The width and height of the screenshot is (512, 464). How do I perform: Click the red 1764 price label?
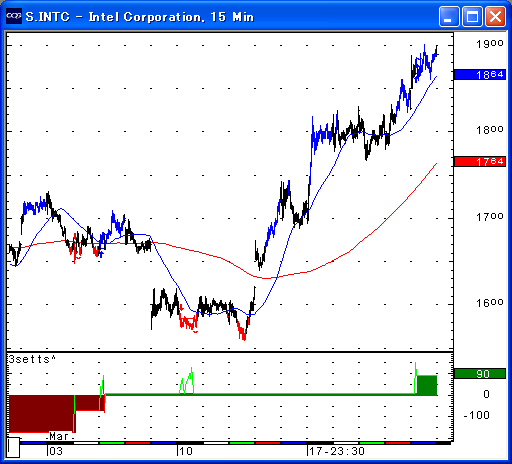tap(480, 161)
